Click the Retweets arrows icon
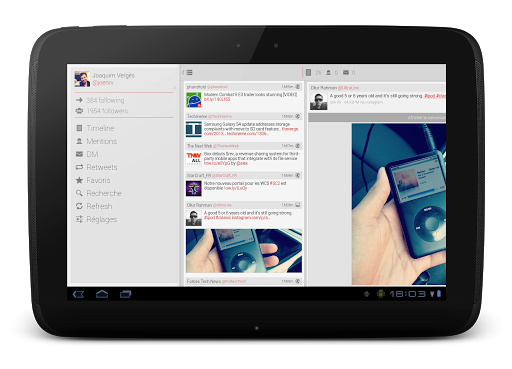The image size is (512, 369). [79, 167]
